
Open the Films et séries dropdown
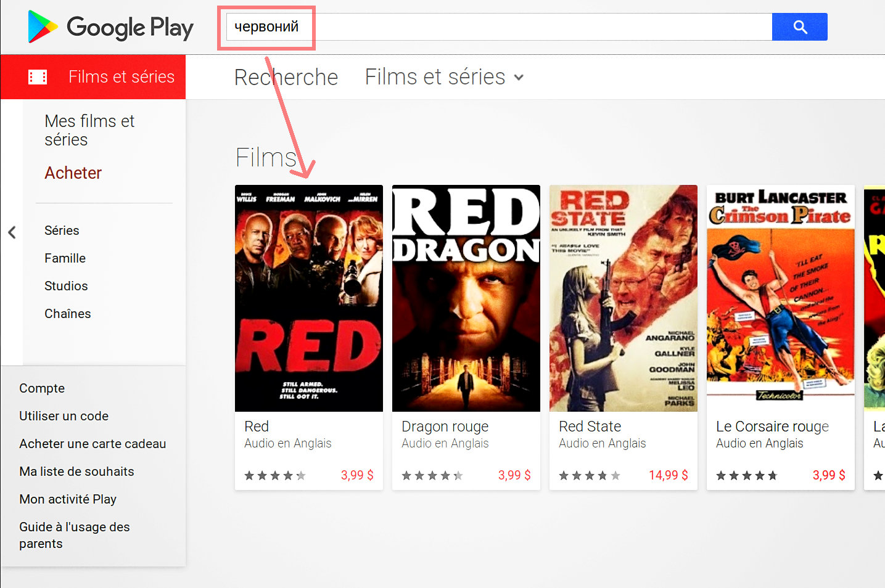444,77
